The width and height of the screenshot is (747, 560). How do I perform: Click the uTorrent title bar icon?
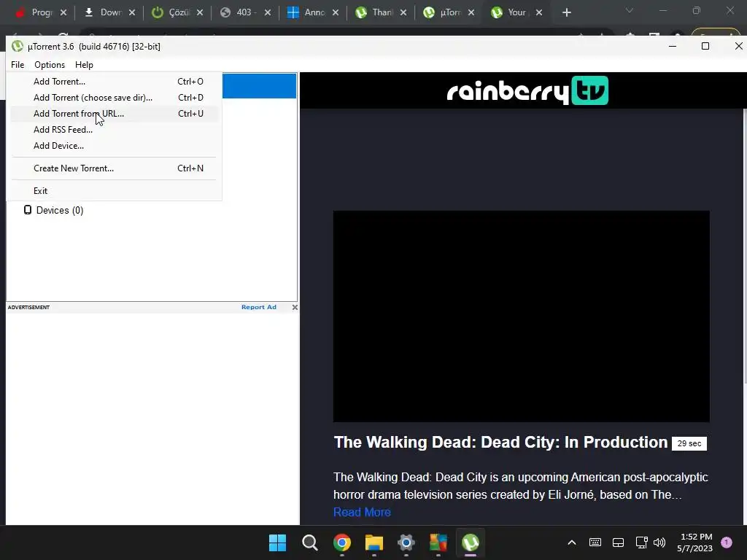click(x=18, y=46)
